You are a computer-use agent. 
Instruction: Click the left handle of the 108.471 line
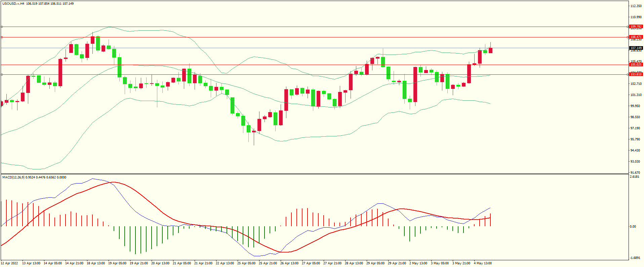2,37
